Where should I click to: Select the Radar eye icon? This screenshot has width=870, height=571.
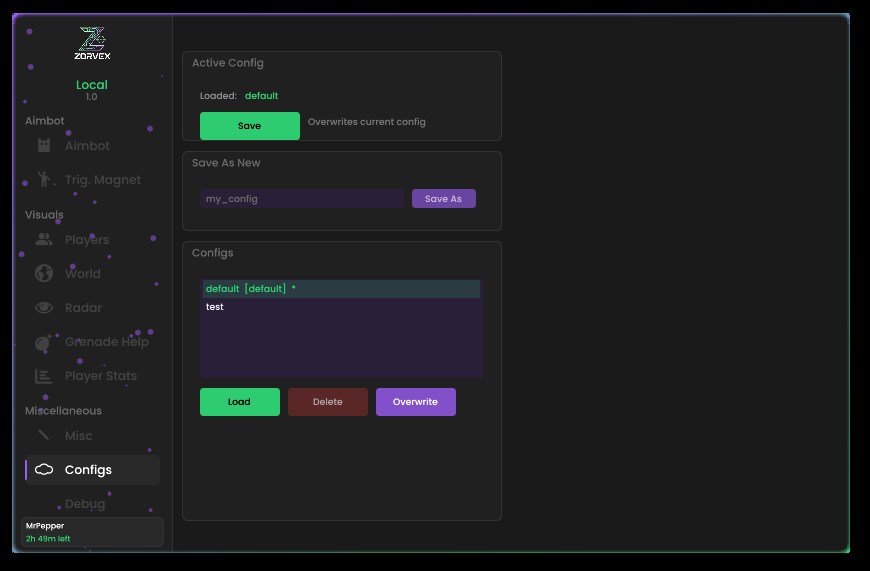coord(44,308)
